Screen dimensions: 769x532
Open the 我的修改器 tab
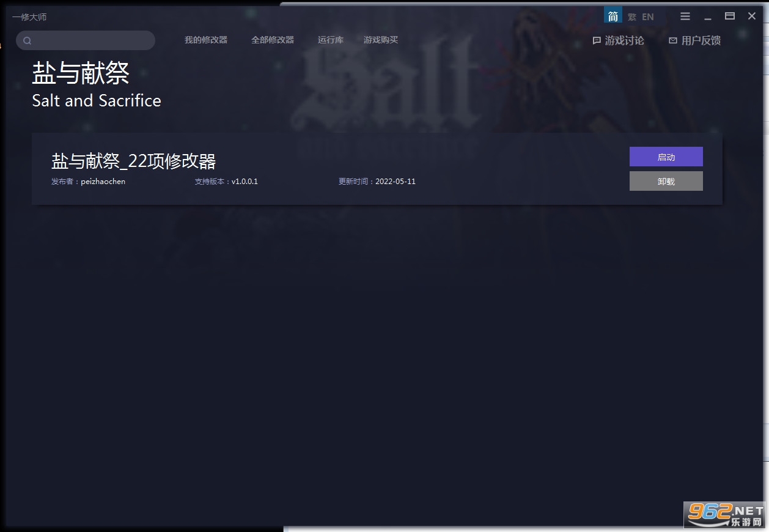click(x=206, y=40)
